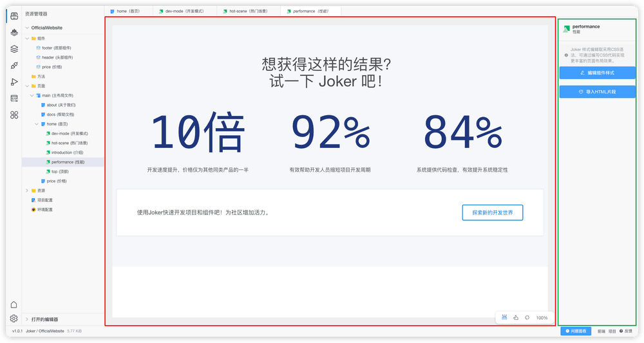
Task: Switch to the home (首页) tab
Action: [128, 11]
